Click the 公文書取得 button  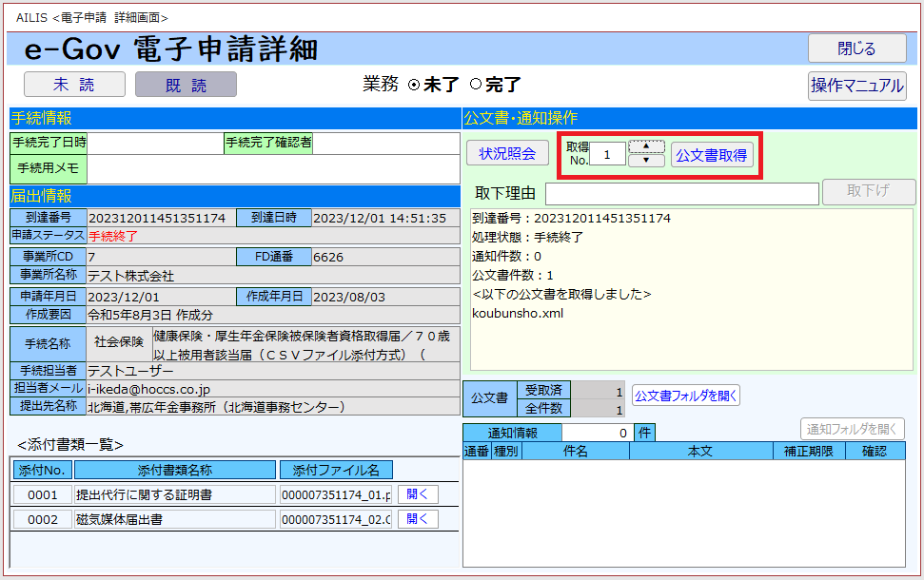pos(711,155)
